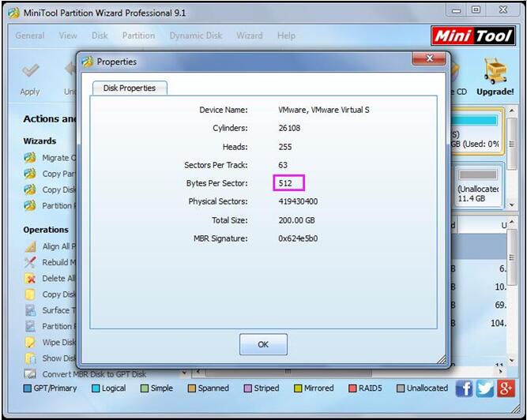Image resolution: width=527 pixels, height=420 pixels.
Task: Click the Show Disk Properties icon
Action: [x=30, y=358]
